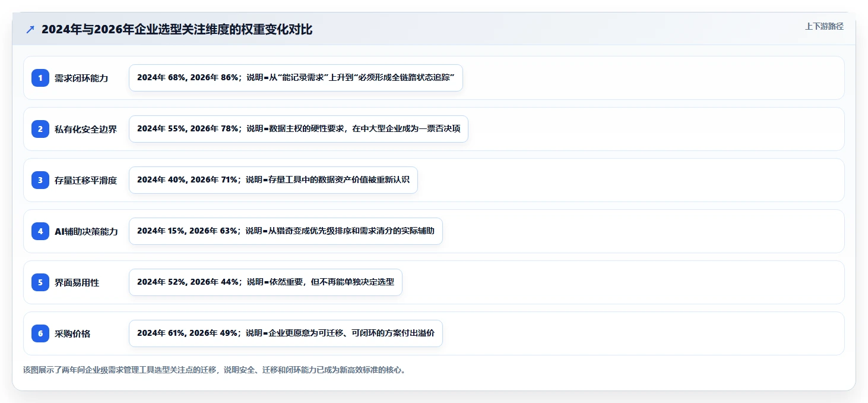Select the '采购价格' row label
The image size is (868, 403).
(x=72, y=333)
